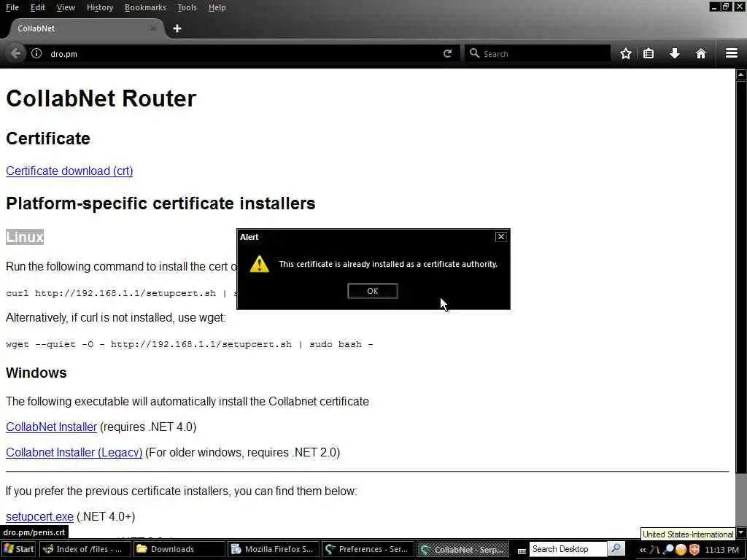Open a new tab with the plus button
Viewport: 747px width, 560px height.
click(177, 28)
